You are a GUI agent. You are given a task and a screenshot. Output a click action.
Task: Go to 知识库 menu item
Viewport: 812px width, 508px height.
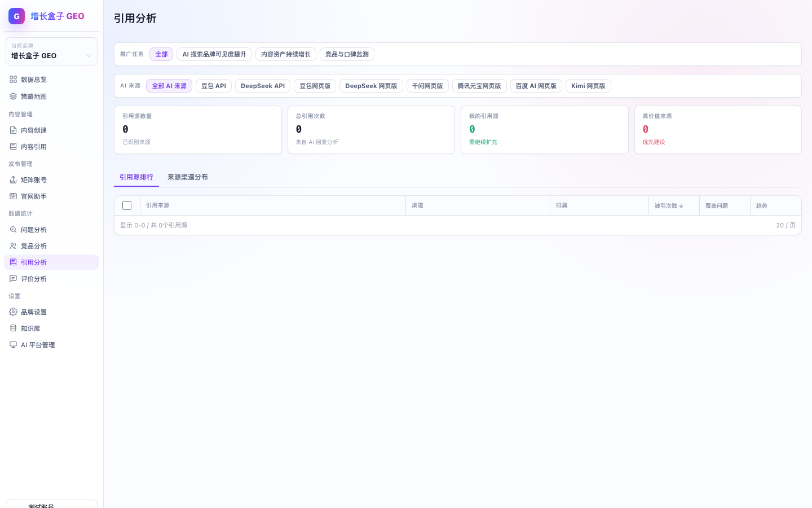pyautogui.click(x=51, y=329)
